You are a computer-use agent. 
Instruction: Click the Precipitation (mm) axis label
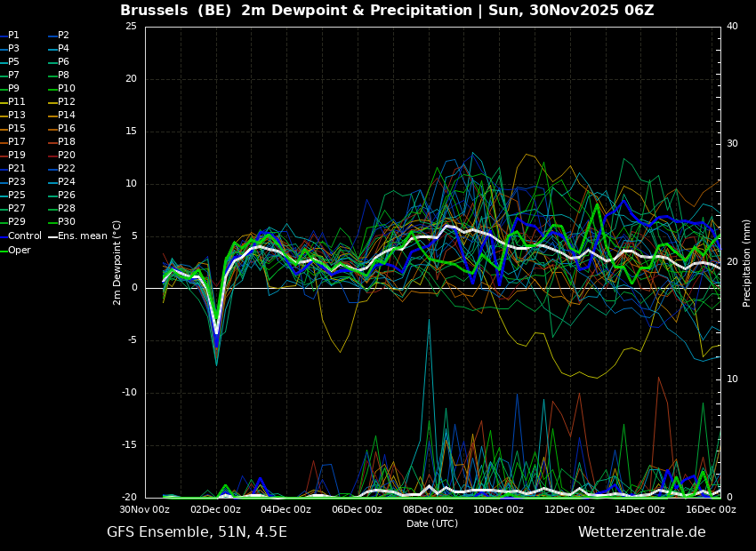747,262
